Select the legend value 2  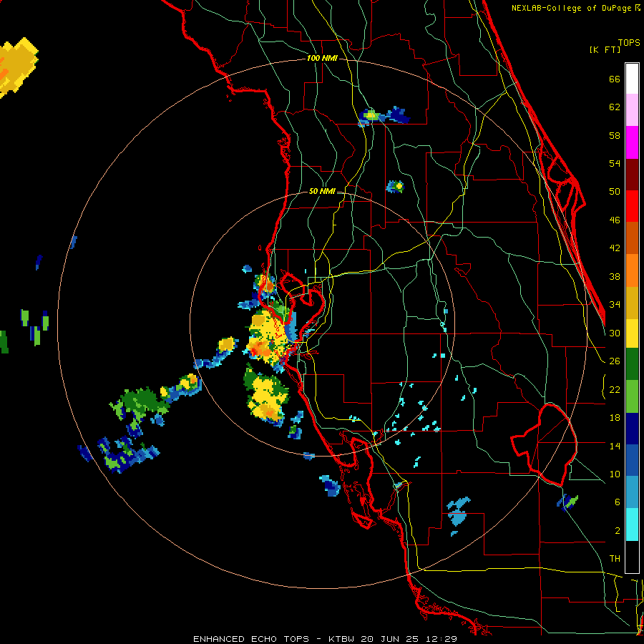(x=618, y=531)
